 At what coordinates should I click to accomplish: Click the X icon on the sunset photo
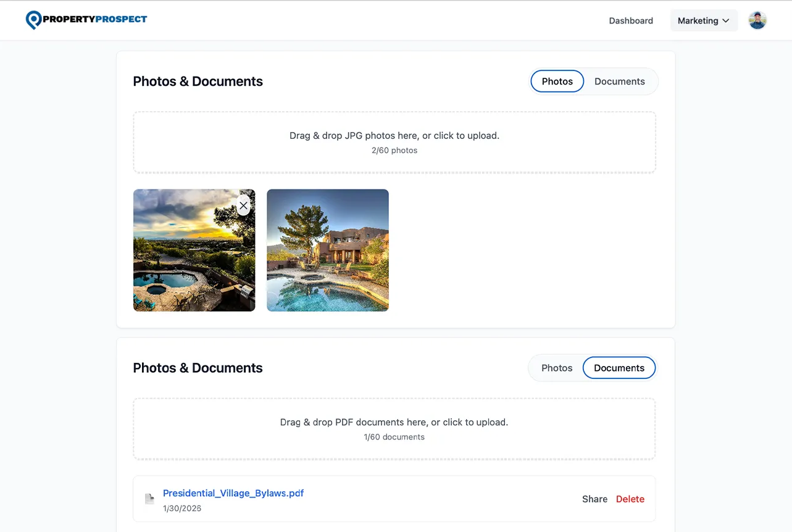pos(243,206)
